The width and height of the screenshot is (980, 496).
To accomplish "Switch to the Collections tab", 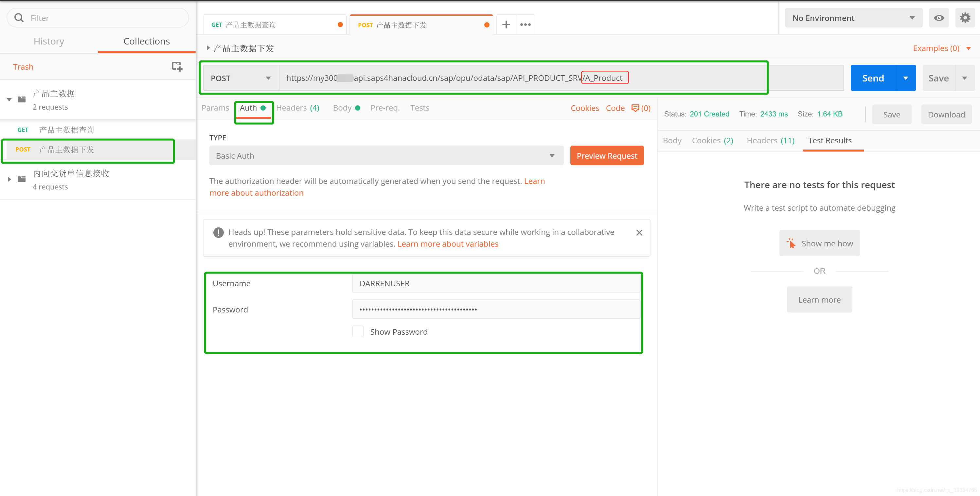I will (x=147, y=41).
